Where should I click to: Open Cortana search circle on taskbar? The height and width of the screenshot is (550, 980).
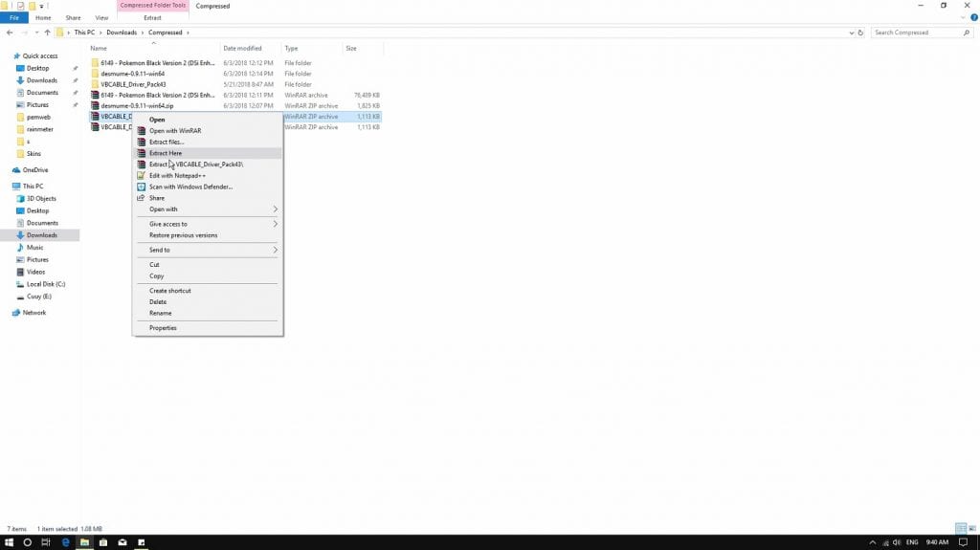tap(27, 542)
